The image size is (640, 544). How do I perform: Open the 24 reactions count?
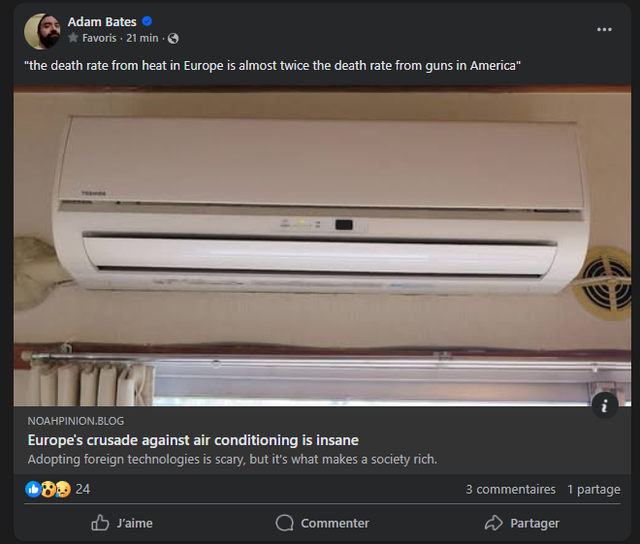point(82,489)
